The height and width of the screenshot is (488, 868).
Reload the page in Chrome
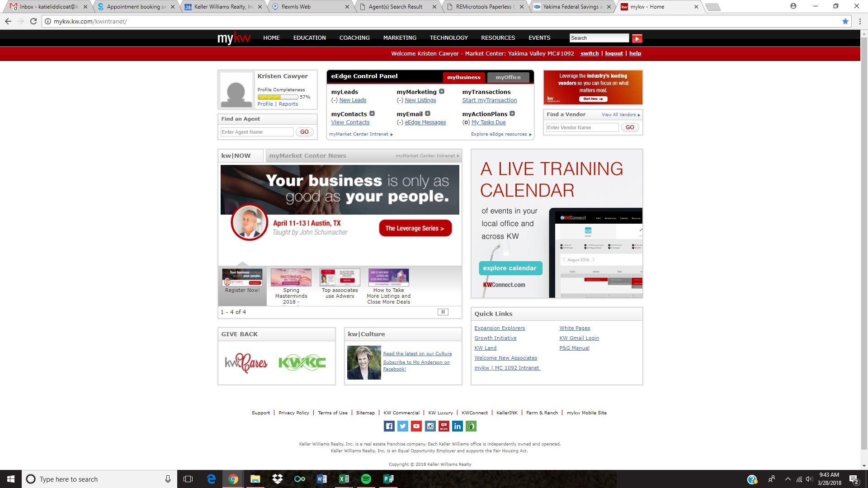(33, 21)
